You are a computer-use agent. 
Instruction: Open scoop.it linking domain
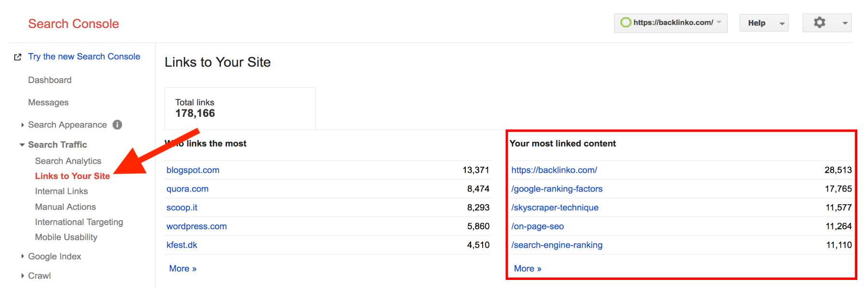pos(182,208)
